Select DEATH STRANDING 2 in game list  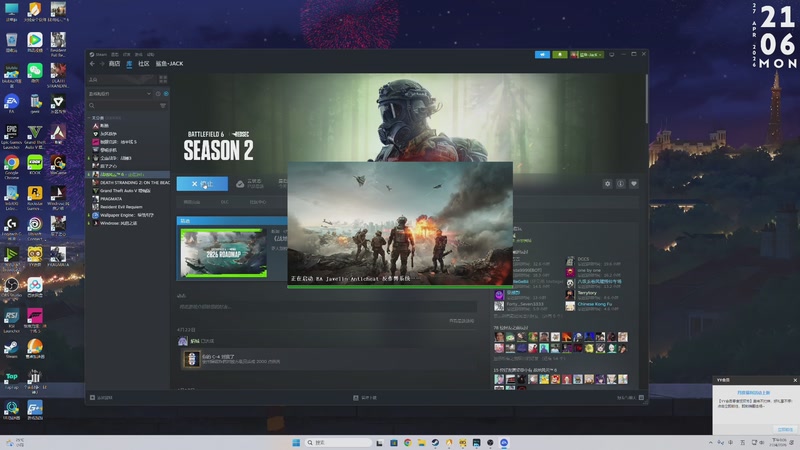(130, 183)
